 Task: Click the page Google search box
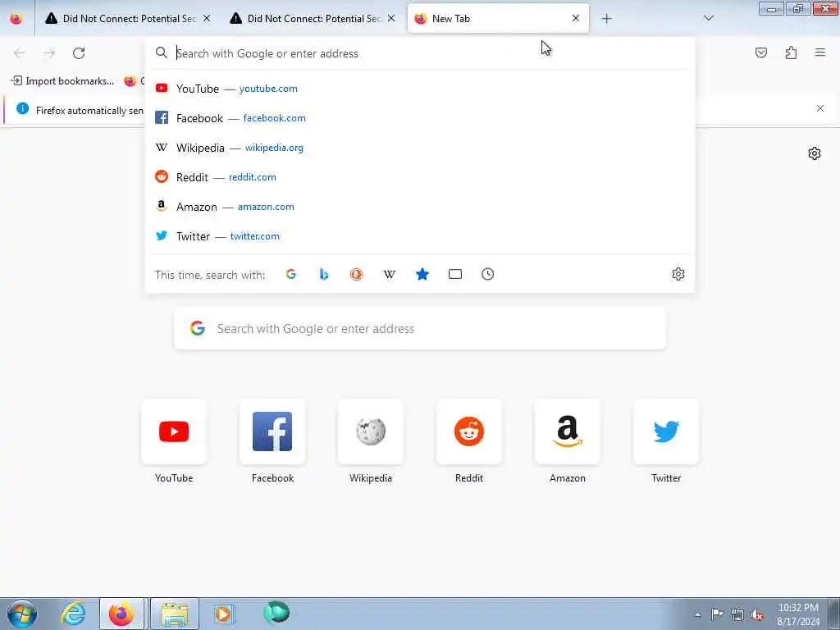click(420, 328)
